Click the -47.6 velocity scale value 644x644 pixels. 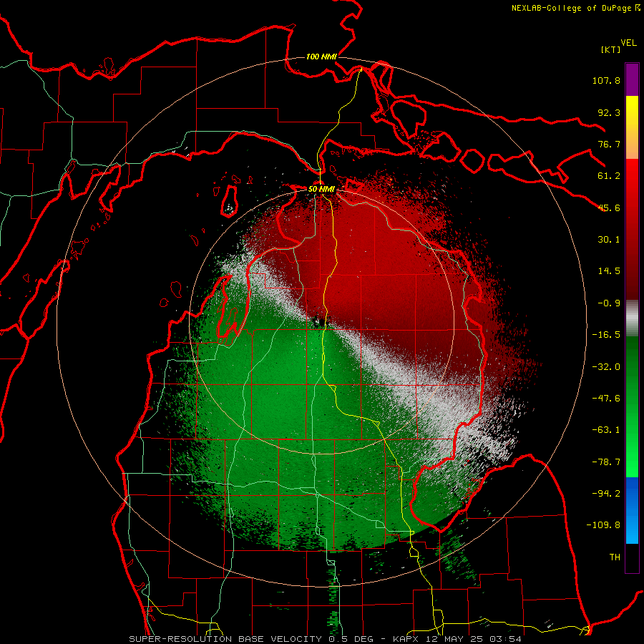pyautogui.click(x=606, y=399)
